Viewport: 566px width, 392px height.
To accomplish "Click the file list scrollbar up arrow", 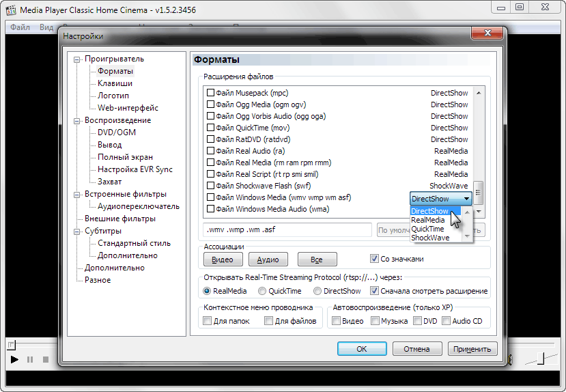I will pyautogui.click(x=479, y=93).
